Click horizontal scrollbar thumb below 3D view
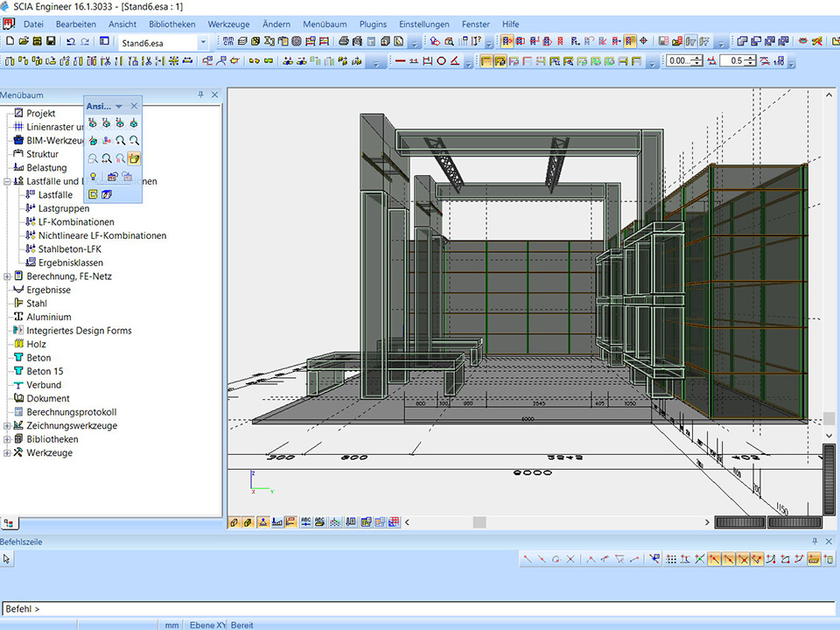Viewport: 840px width, 630px height. tap(479, 522)
